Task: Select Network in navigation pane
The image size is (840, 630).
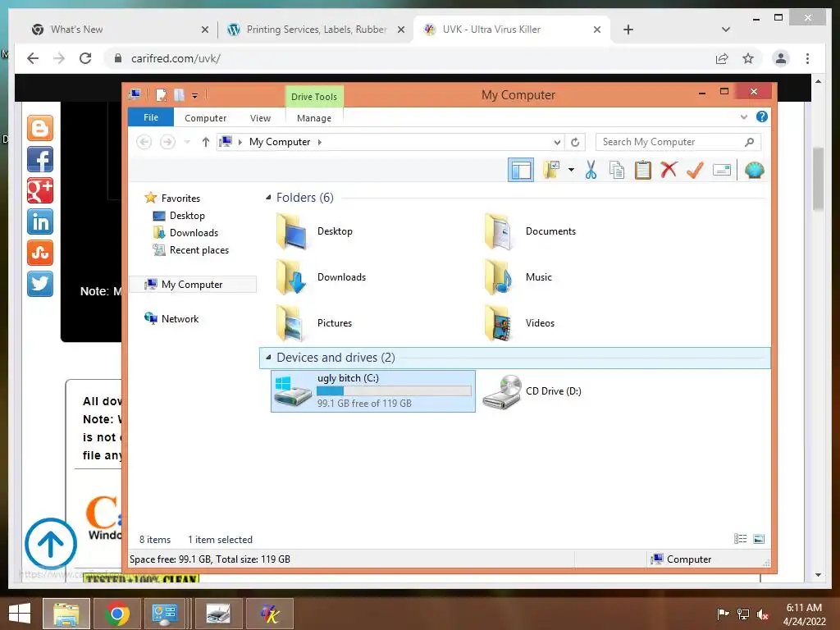Action: point(180,319)
